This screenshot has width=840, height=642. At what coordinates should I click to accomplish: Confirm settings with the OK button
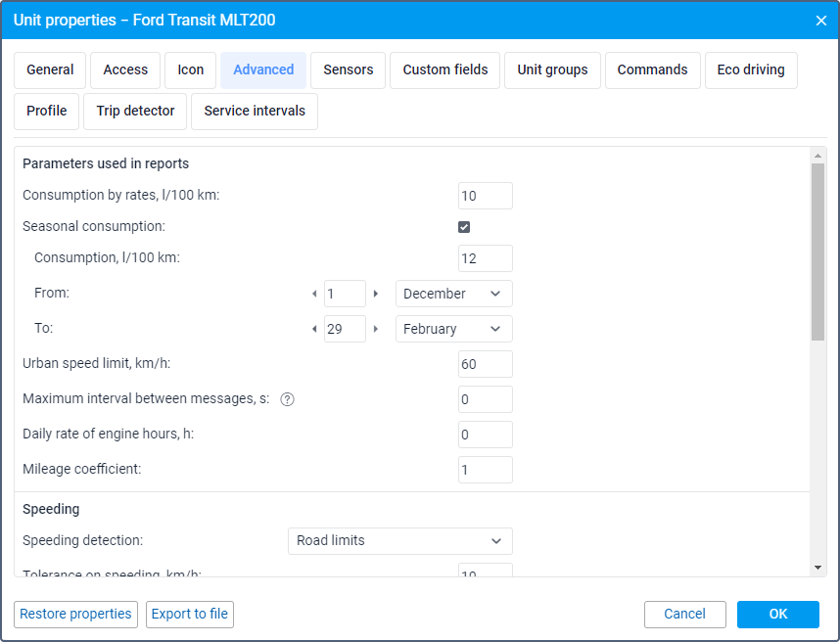point(778,615)
